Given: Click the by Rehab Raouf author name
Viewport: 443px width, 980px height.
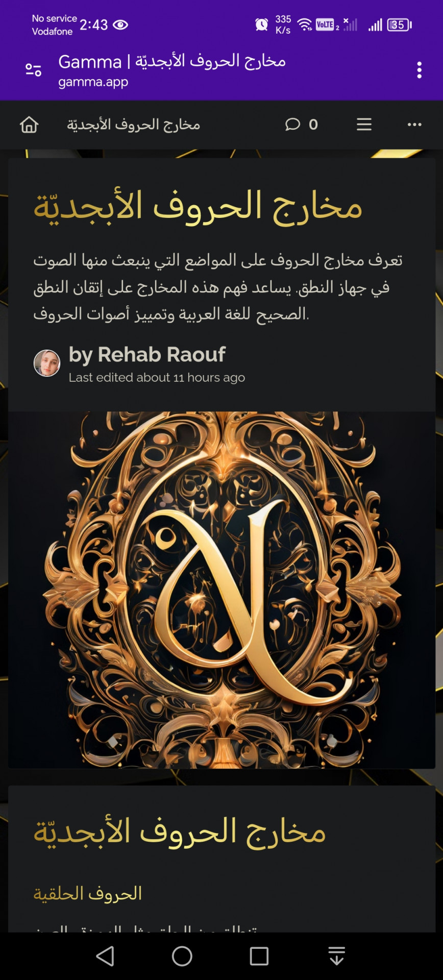Looking at the screenshot, I should pyautogui.click(x=147, y=354).
